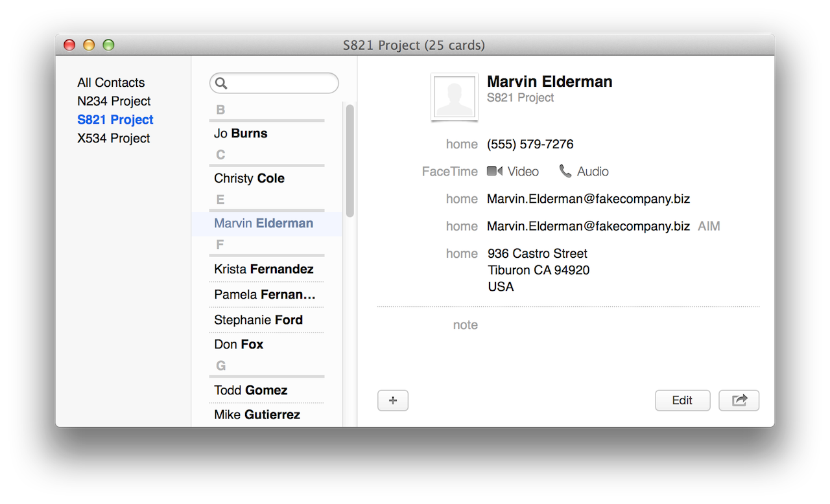Click the plus add-field button

point(393,400)
